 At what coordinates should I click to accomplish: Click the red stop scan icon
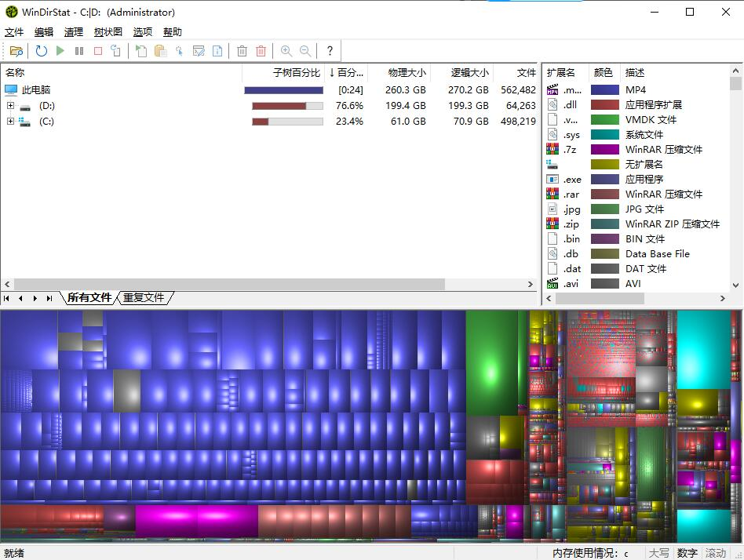[98, 51]
